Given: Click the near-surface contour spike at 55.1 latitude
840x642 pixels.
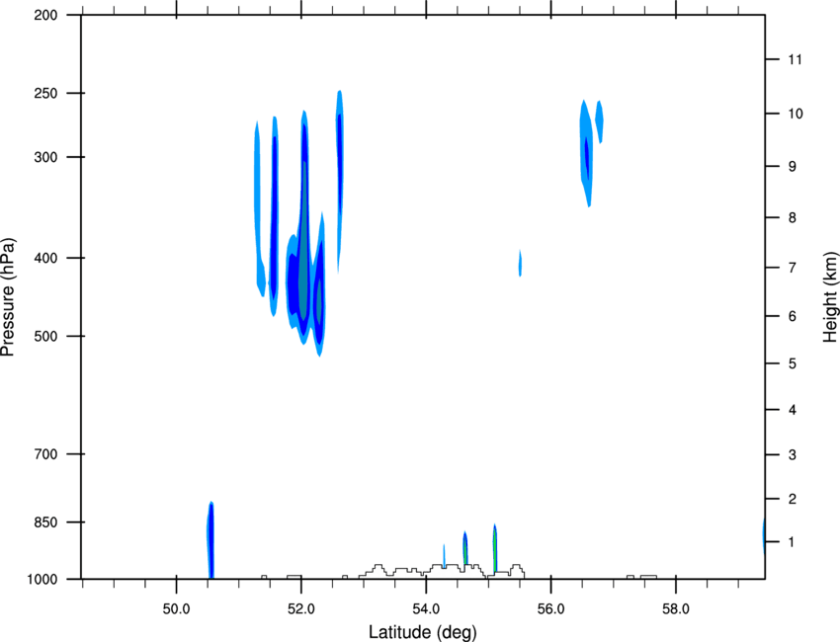Looking at the screenshot, I should coord(495,549).
